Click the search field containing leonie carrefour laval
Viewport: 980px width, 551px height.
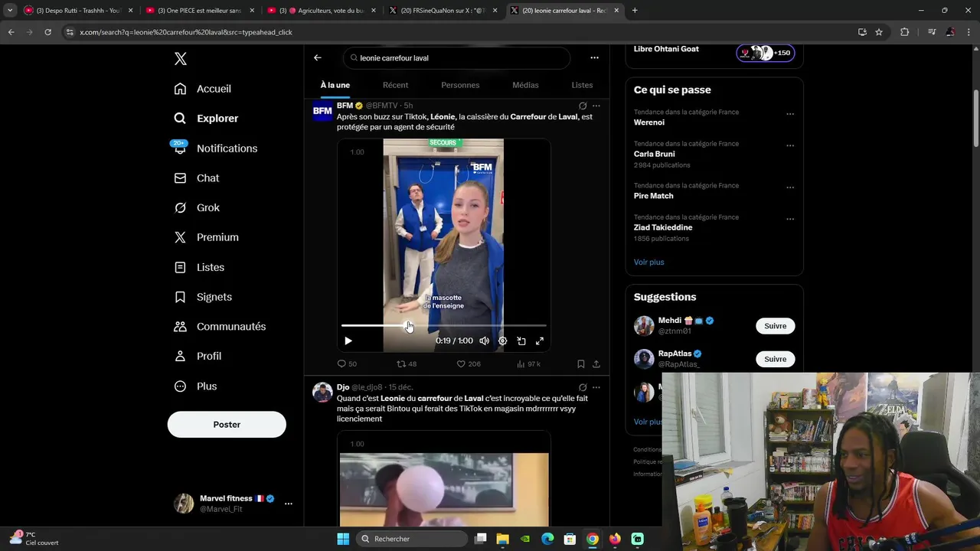click(456, 58)
